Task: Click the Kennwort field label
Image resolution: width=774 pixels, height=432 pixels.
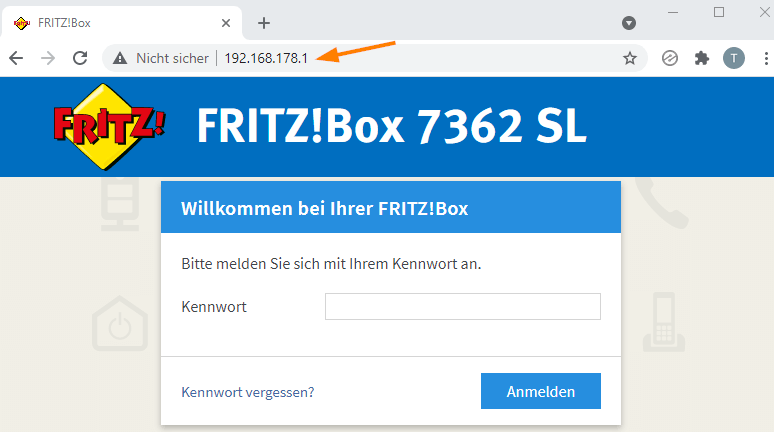Action: 214,307
